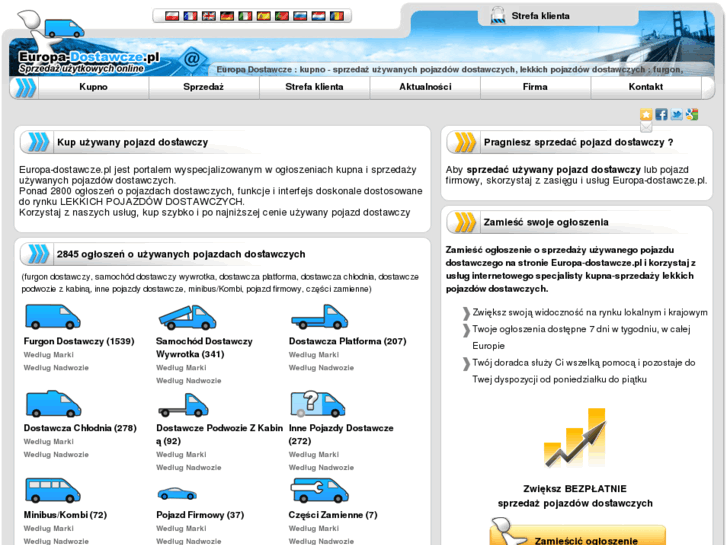Open Minibus/Kombi (72) listings

point(65,515)
